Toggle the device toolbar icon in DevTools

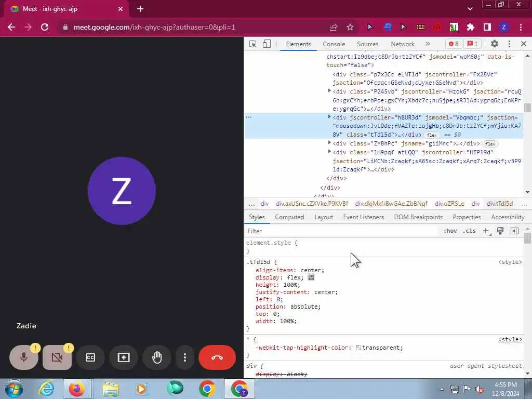267,44
